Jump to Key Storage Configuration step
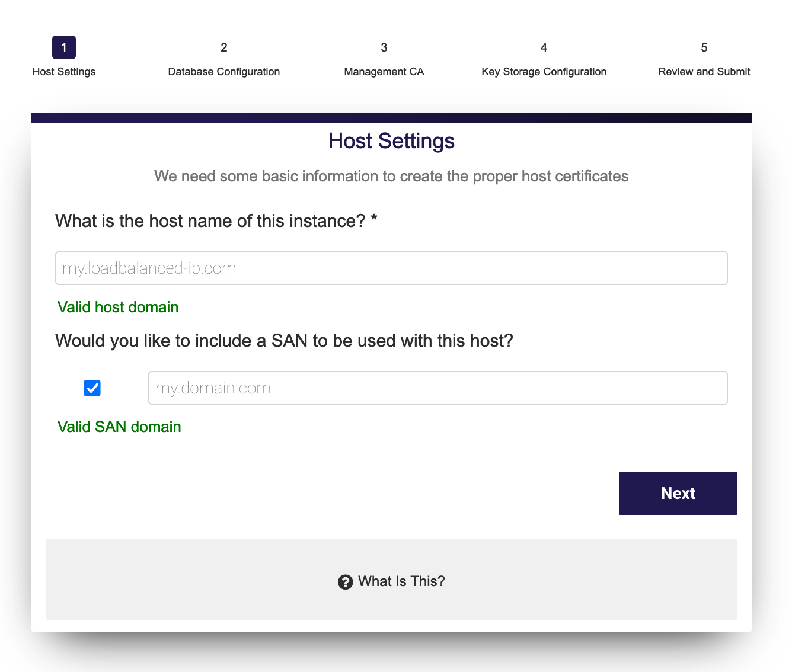 tap(544, 72)
